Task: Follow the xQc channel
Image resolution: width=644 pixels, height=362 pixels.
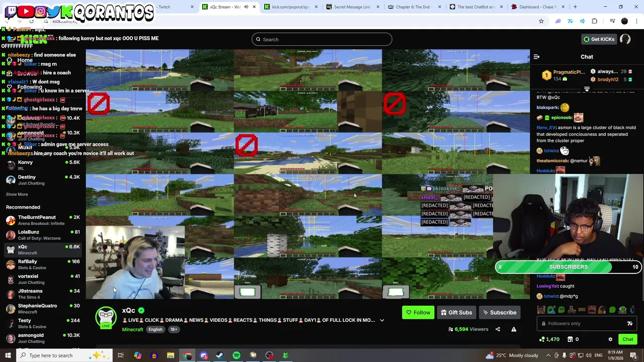Action: click(x=418, y=313)
